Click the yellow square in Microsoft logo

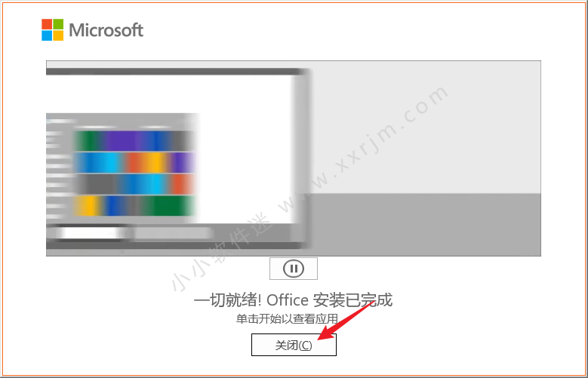58,35
